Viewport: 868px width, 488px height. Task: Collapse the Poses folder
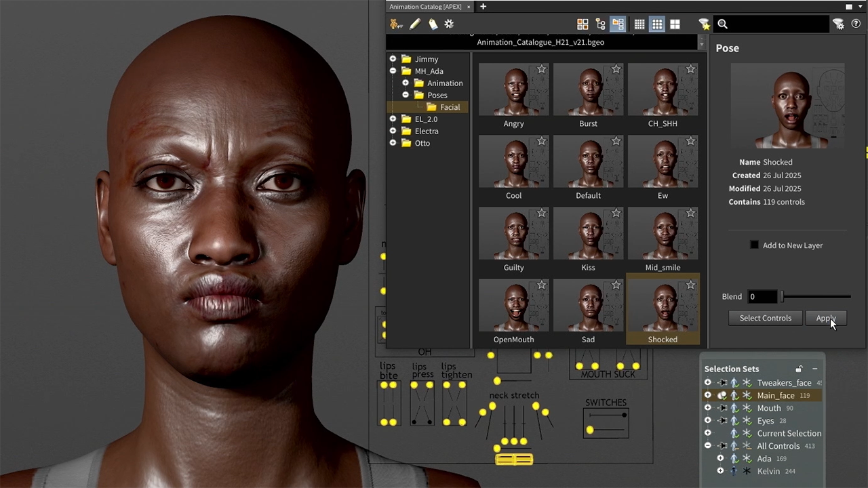coord(406,95)
